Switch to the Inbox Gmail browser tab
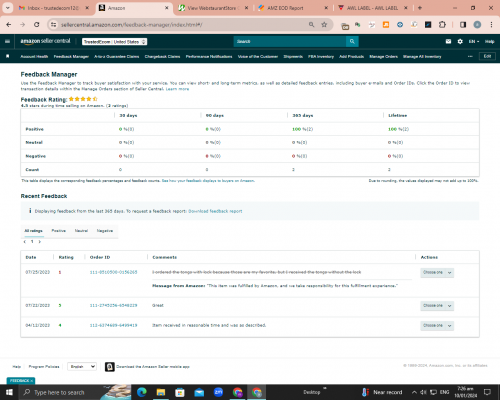This screenshot has height=400, width=500. [54, 8]
